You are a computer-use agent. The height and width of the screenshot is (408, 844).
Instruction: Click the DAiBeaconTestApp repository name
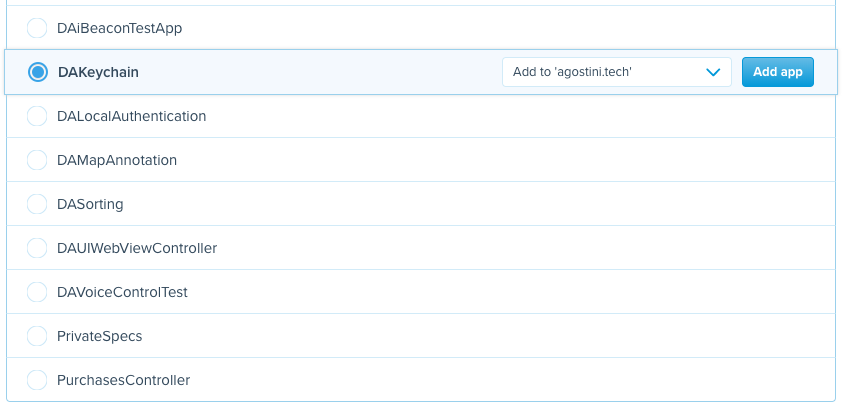pyautogui.click(x=119, y=28)
